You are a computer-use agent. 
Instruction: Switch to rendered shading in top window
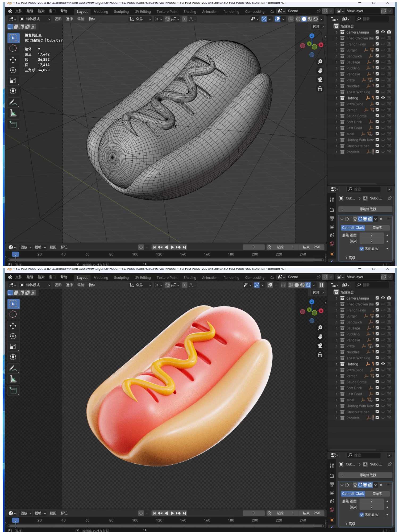(315, 19)
